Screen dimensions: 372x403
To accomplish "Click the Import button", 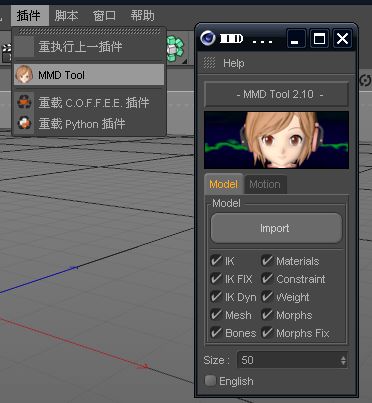I will (276, 228).
